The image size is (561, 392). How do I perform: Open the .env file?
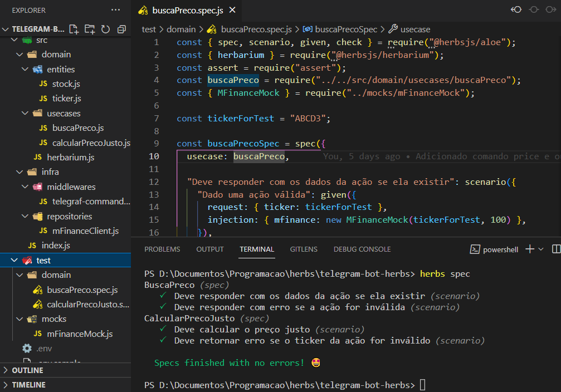pyautogui.click(x=44, y=349)
